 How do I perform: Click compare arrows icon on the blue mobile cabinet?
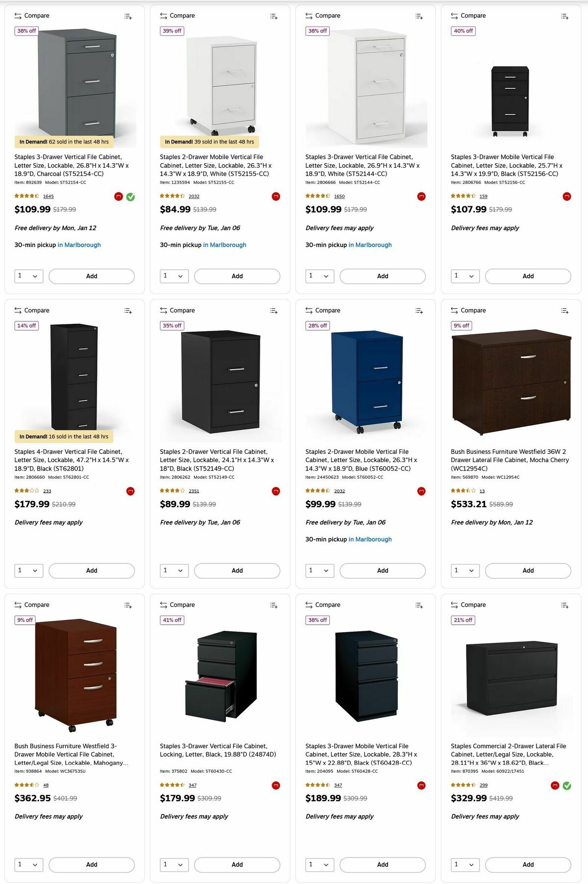point(308,310)
